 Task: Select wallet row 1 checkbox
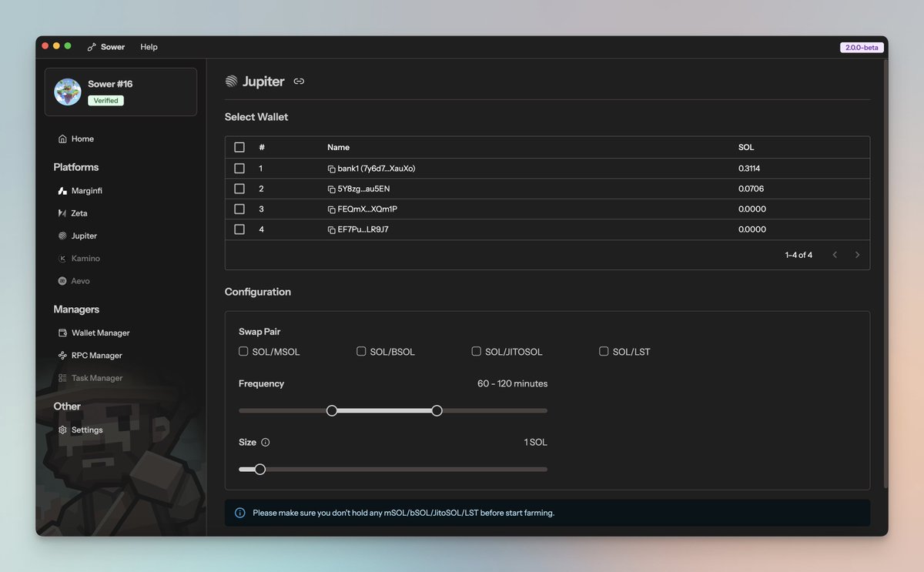[239, 168]
